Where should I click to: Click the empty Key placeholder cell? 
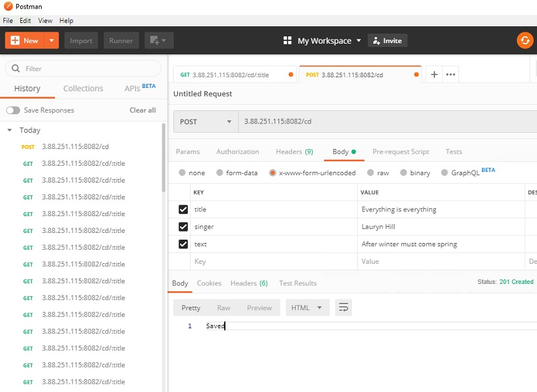[274, 262]
